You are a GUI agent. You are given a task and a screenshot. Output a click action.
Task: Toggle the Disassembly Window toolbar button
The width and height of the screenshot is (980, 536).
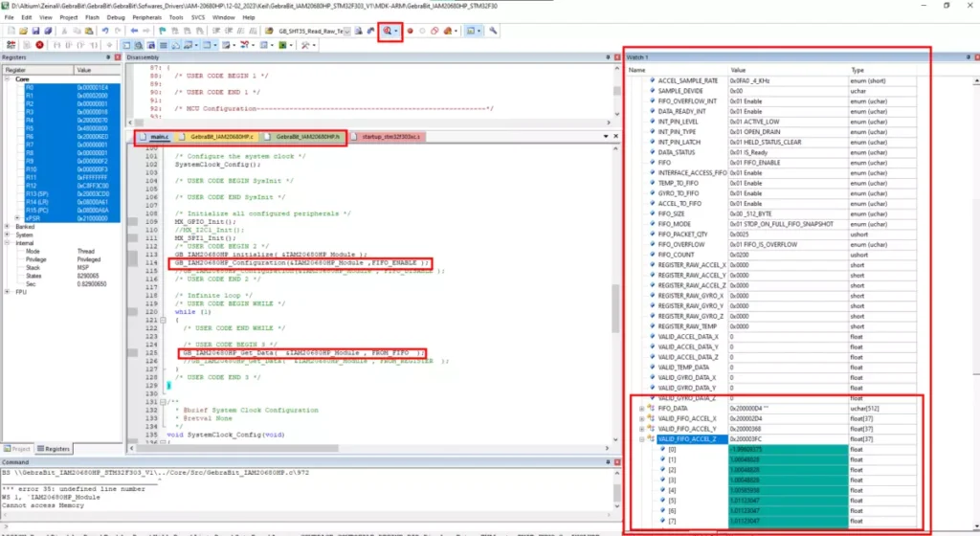[139, 45]
